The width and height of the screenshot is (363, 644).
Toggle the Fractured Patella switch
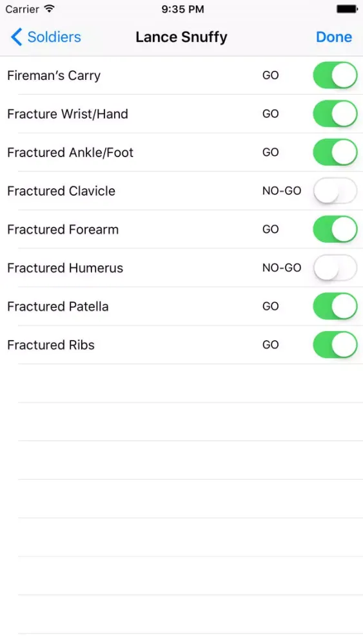(x=335, y=307)
